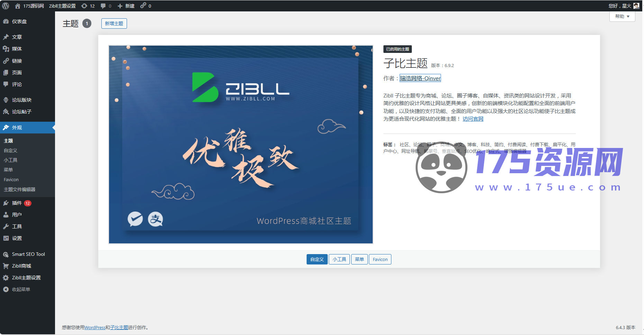Click the 页面 pages icon
Image resolution: width=644 pixels, height=335 pixels.
[x=6, y=73]
